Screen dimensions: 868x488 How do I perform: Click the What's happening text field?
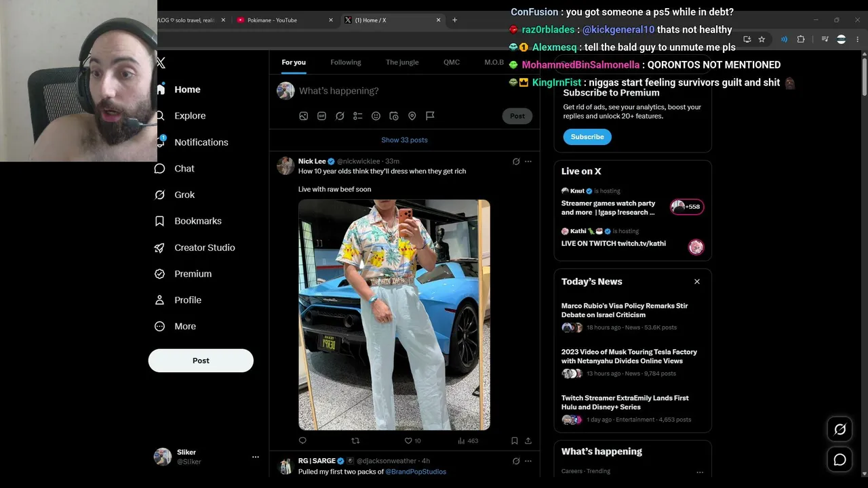pyautogui.click(x=415, y=91)
